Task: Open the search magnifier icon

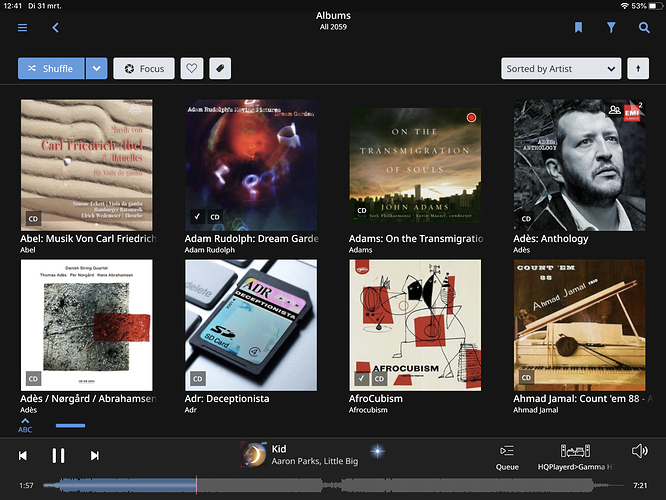Action: coord(644,28)
